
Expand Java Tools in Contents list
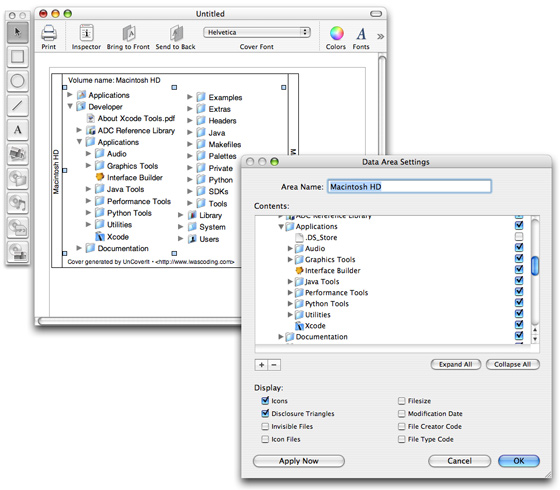[290, 281]
